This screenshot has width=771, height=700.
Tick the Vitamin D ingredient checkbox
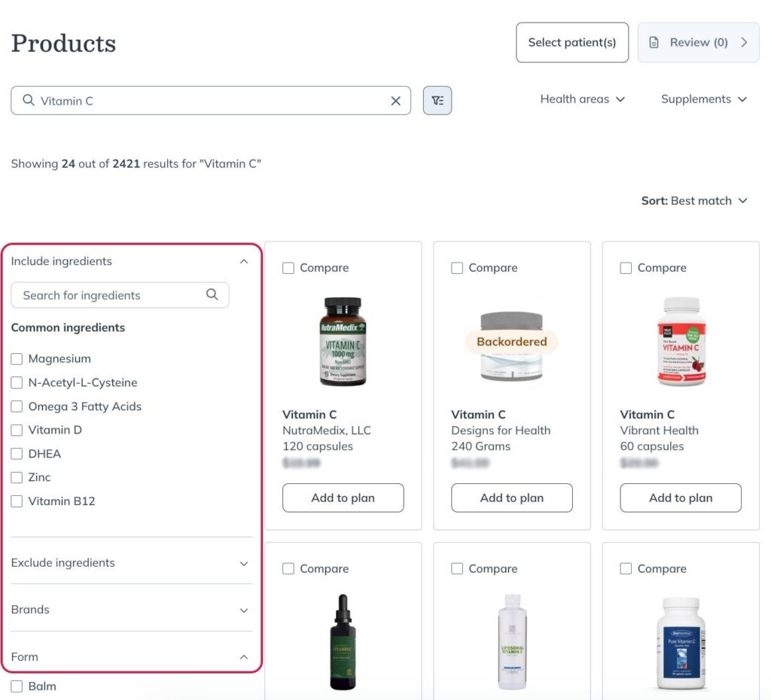click(x=17, y=430)
